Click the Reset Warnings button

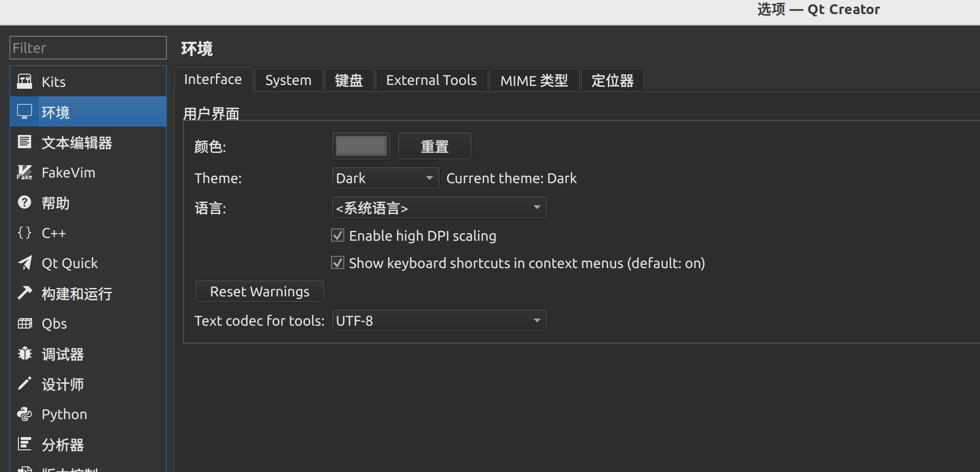260,291
